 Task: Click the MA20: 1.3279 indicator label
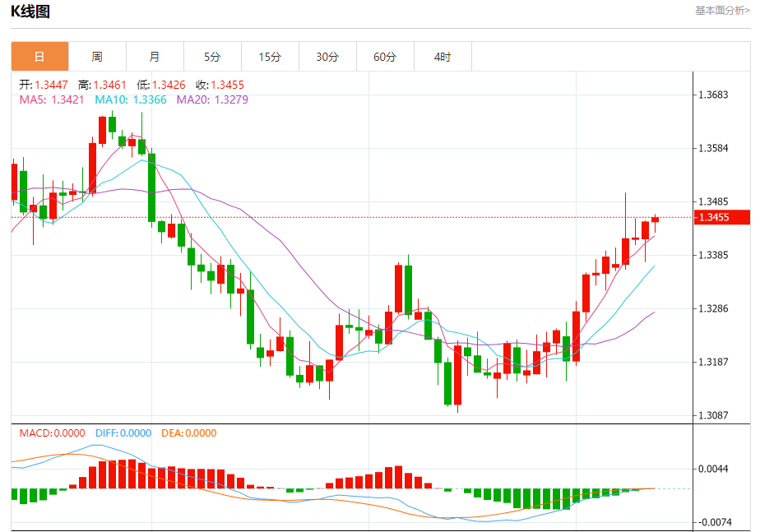coord(212,99)
